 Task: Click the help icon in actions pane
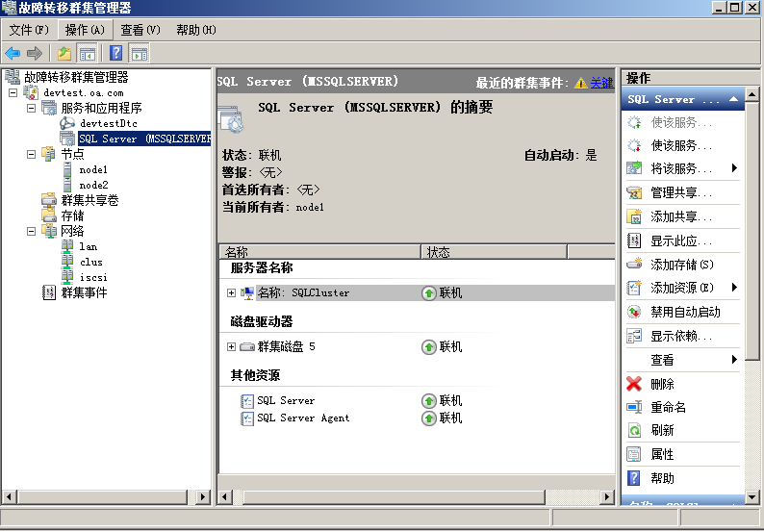[633, 478]
